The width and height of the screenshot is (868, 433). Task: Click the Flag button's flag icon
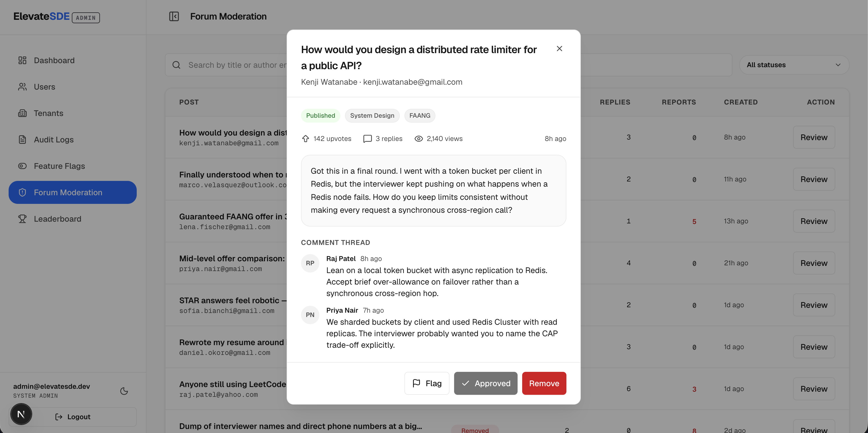(x=416, y=383)
